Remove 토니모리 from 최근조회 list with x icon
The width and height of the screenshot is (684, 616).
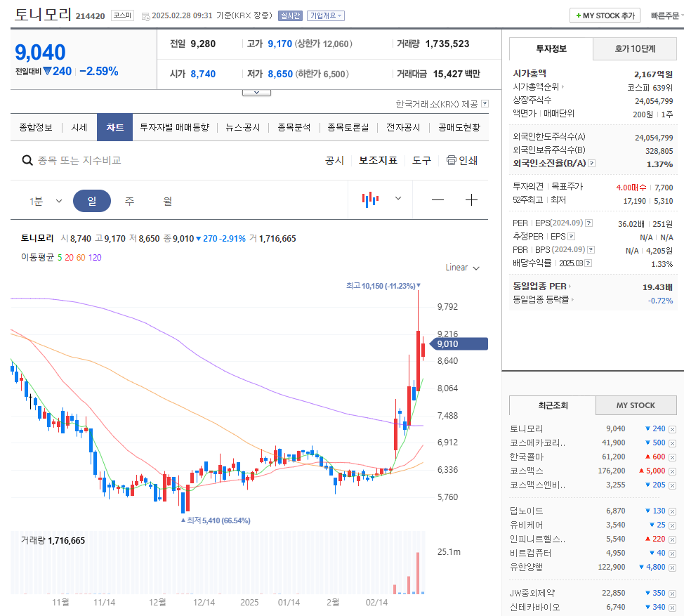(672, 428)
